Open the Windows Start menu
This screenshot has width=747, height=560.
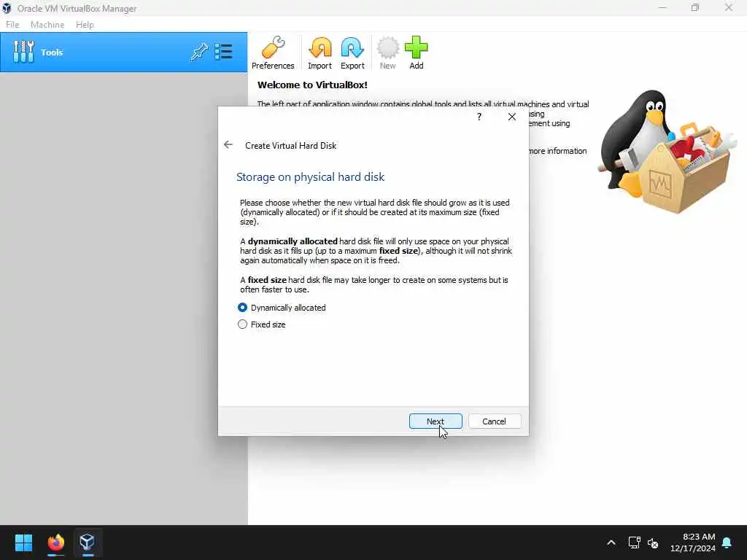point(23,542)
